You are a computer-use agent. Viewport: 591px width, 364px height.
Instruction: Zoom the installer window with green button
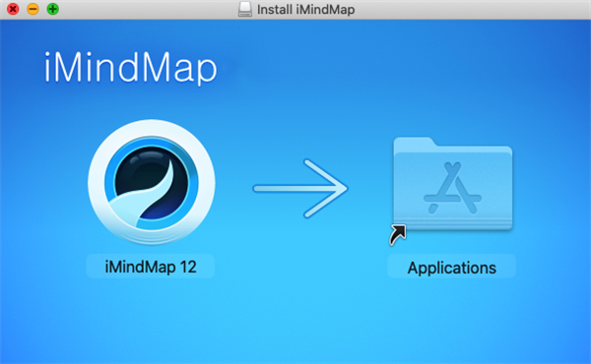click(53, 9)
